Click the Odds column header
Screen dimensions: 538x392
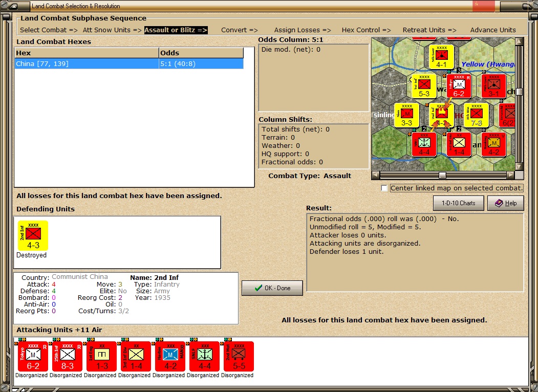pyautogui.click(x=201, y=53)
